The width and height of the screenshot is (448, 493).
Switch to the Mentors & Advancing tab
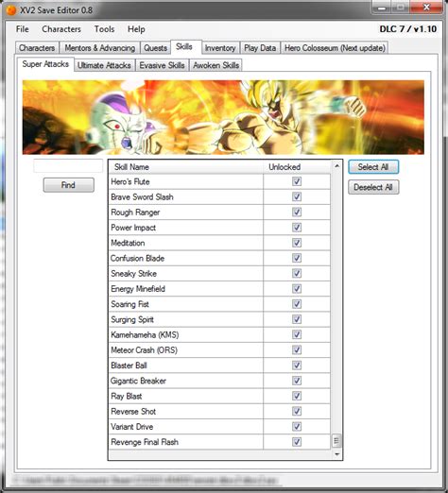tap(100, 48)
